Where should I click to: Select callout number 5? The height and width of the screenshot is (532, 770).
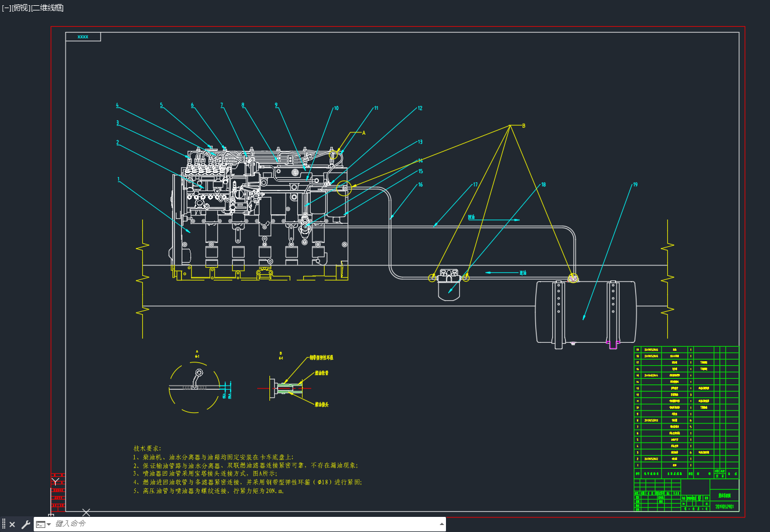pos(161,105)
